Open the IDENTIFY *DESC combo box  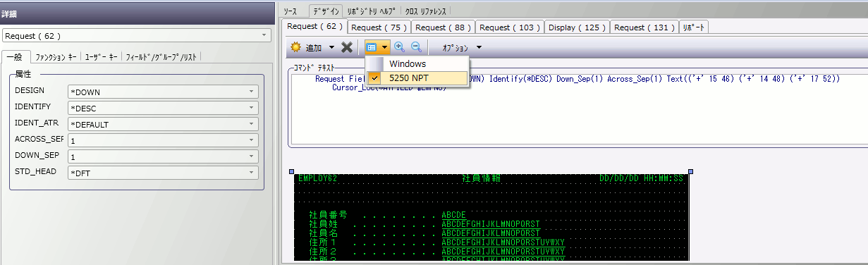163,108
